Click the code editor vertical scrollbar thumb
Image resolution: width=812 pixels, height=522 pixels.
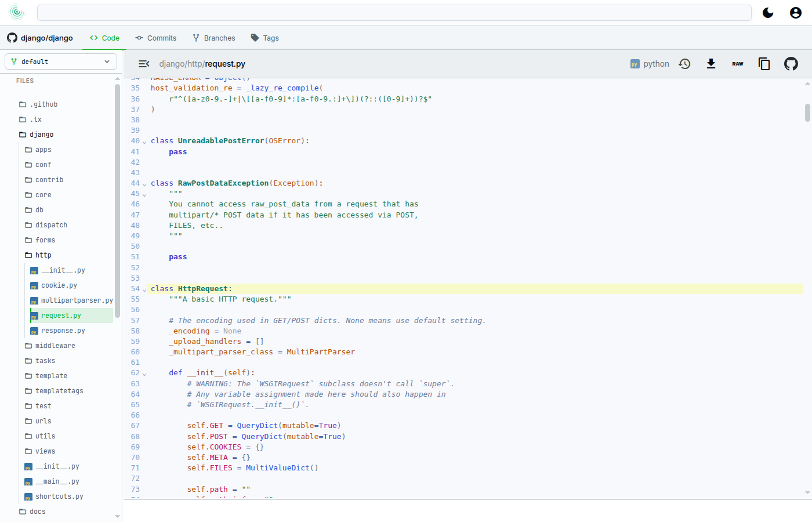point(807,113)
